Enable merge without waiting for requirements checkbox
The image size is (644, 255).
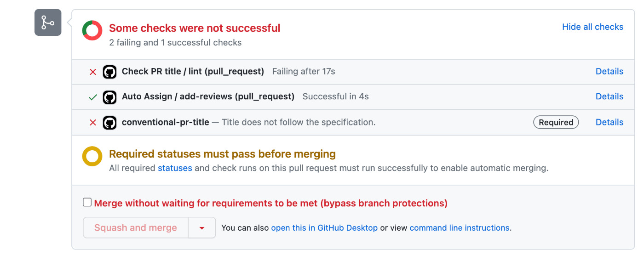coord(87,202)
